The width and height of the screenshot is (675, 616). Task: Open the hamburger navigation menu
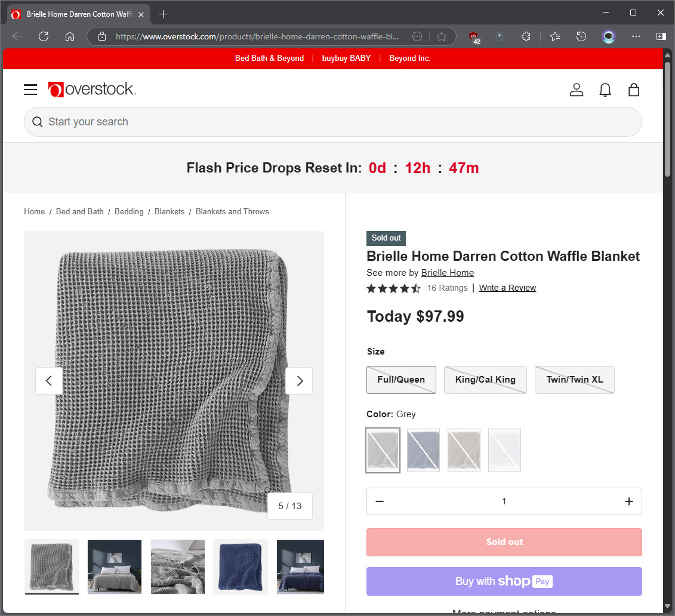pos(30,90)
